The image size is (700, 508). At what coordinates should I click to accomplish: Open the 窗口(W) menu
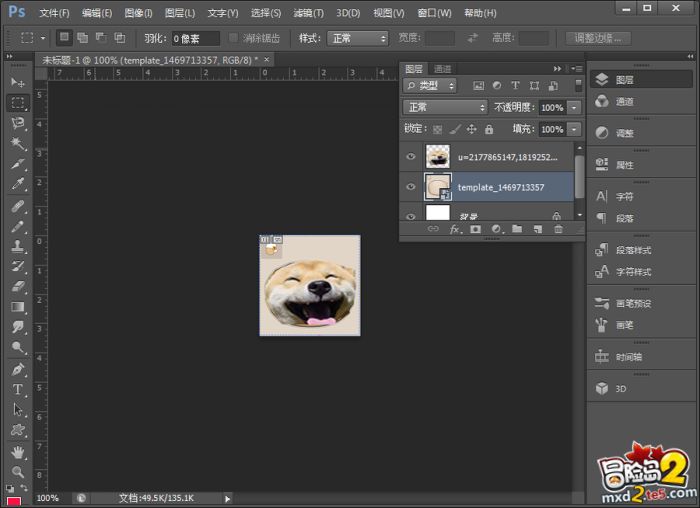click(434, 13)
